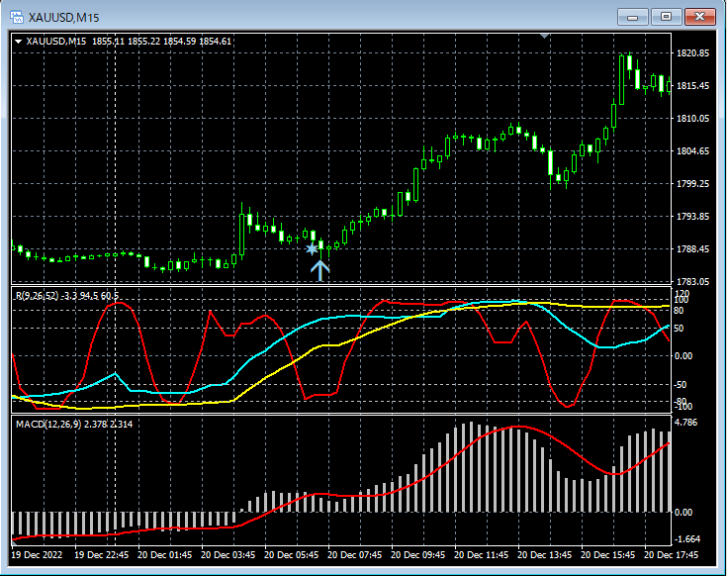Click the 1820.85 price scale value
Screen dimensions: 728x576
click(692, 53)
